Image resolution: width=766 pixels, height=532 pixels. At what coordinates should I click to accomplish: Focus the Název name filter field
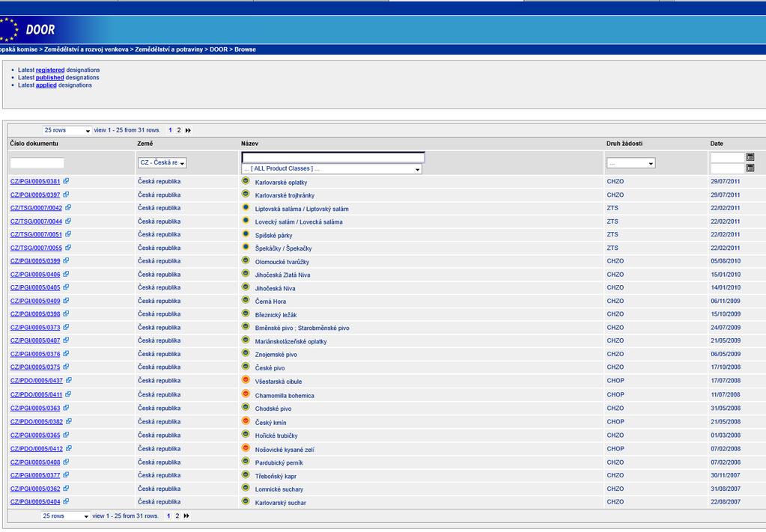coord(333,157)
